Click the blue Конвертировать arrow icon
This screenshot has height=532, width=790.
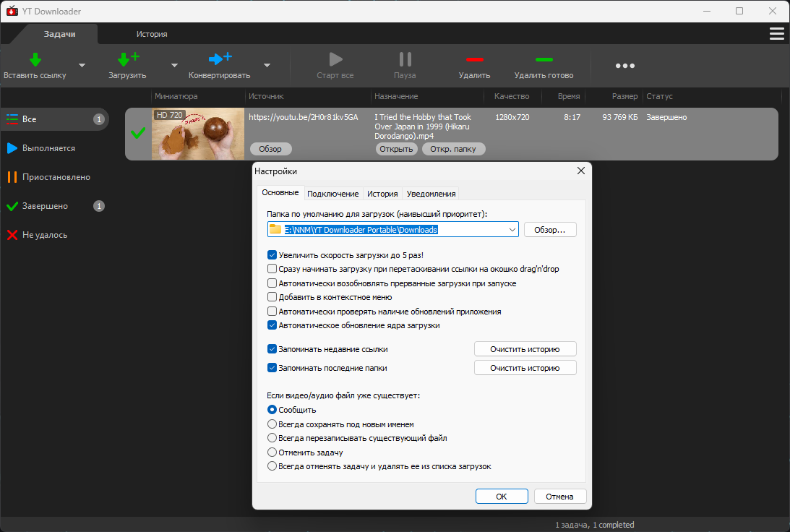coord(220,59)
